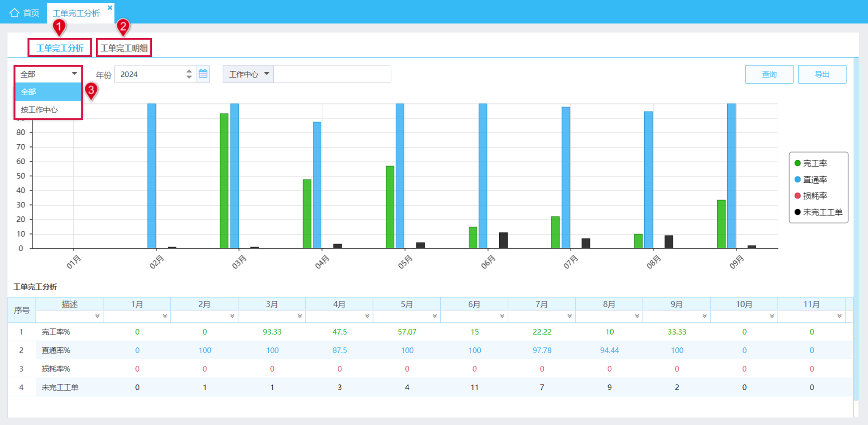This screenshot has width=868, height=425.
Task: Open the filter dropdown under 描述 column
Action: [x=97, y=316]
